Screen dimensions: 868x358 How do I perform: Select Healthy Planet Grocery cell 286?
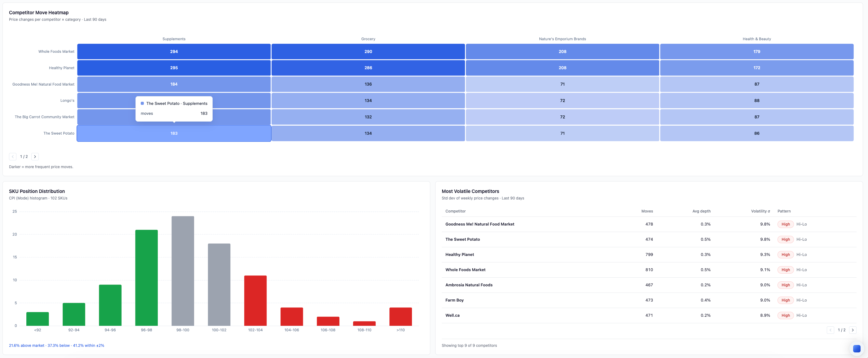click(x=368, y=68)
